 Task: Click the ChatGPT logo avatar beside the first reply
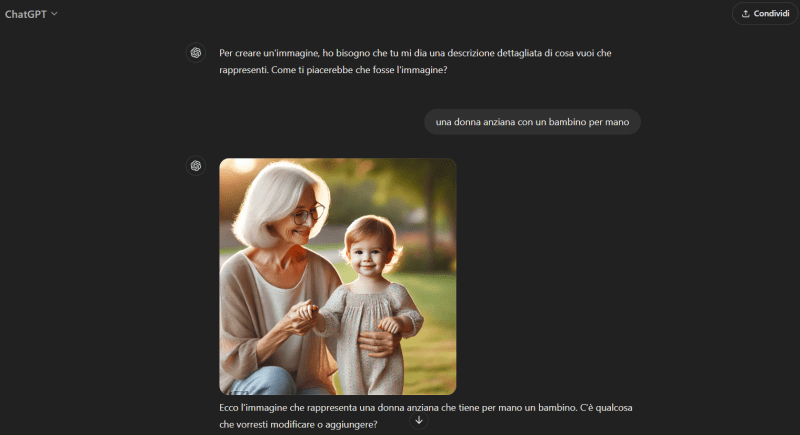196,53
